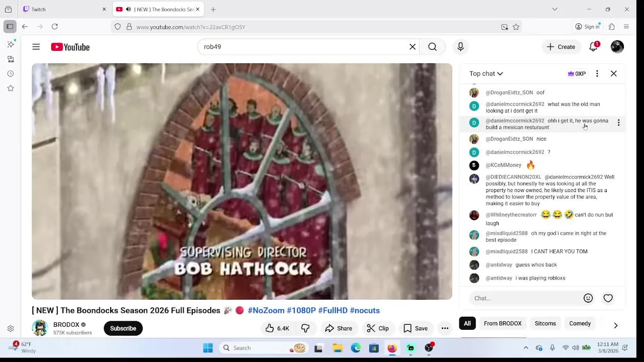Toggle the browser sidebar button

10,27
